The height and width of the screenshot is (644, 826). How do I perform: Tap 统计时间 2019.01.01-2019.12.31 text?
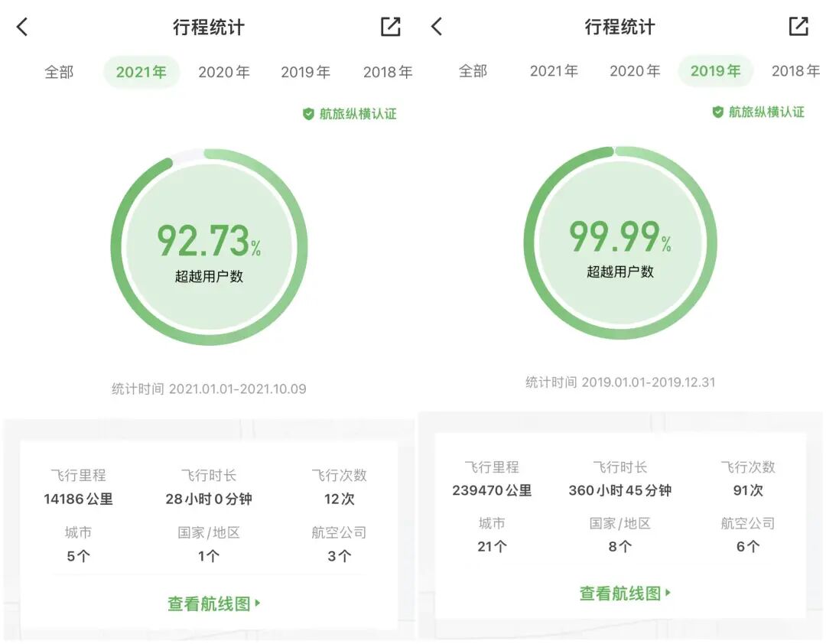(x=620, y=382)
